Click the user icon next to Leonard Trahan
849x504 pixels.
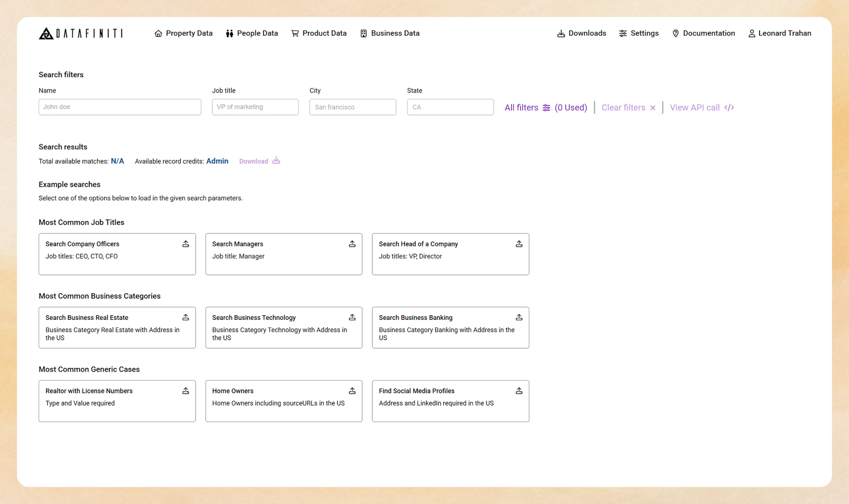[x=751, y=33]
